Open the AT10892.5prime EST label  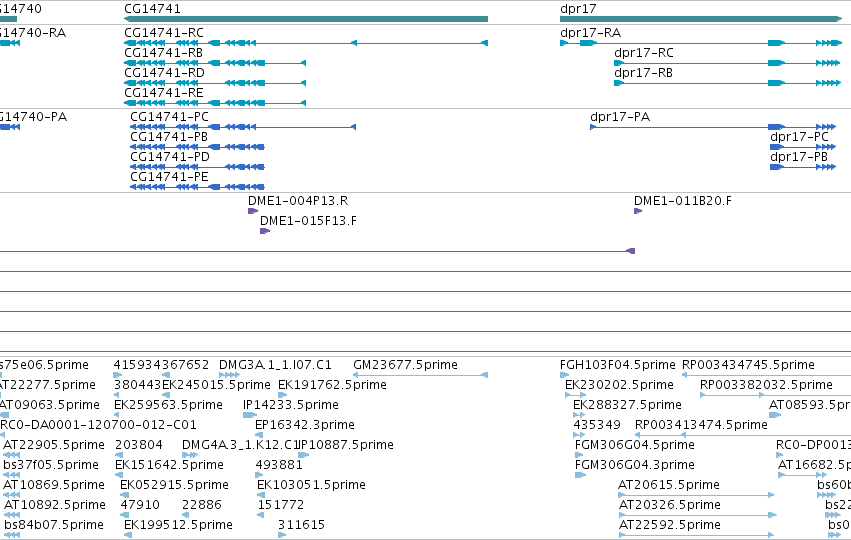[55, 505]
